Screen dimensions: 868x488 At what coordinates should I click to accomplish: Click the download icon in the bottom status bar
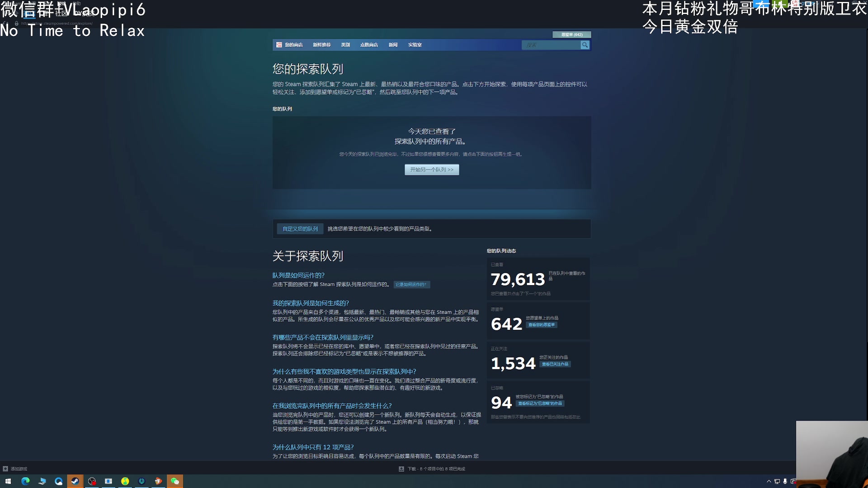401,469
